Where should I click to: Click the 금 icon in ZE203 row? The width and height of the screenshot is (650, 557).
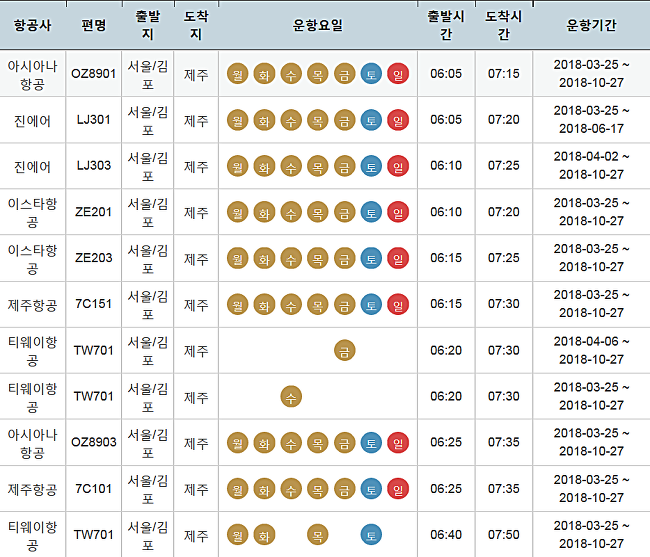click(344, 258)
